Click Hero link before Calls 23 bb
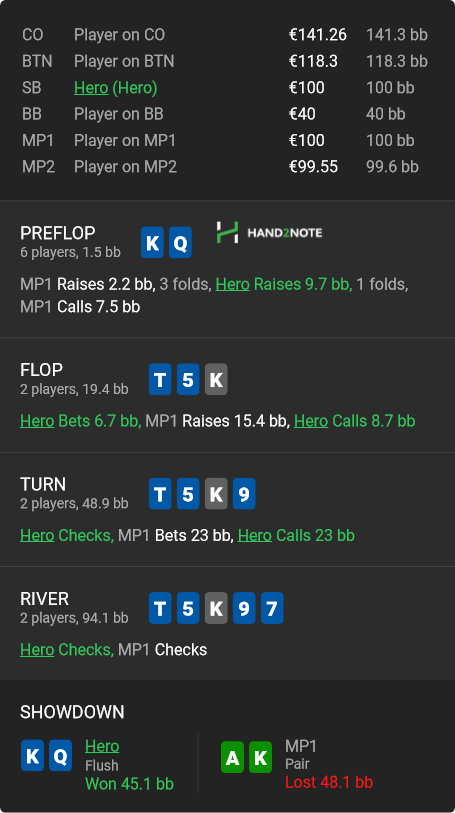Viewport: 455px width, 813px height. click(x=254, y=535)
